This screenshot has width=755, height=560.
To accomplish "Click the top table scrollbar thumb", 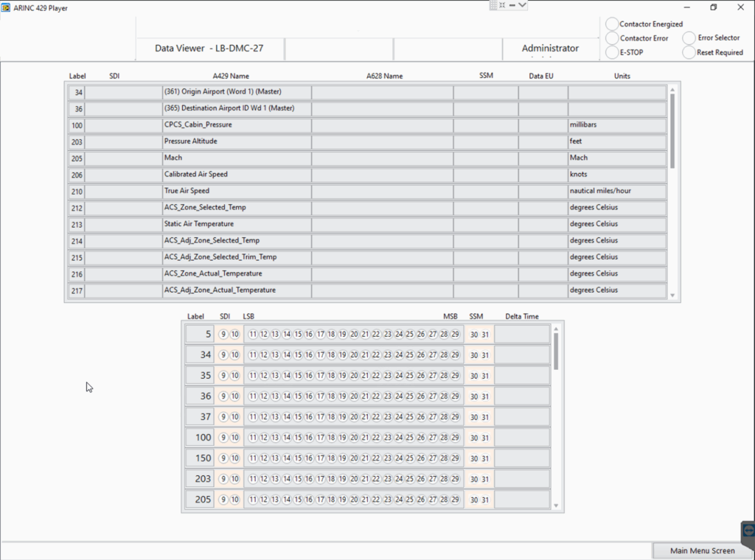I will point(672,131).
